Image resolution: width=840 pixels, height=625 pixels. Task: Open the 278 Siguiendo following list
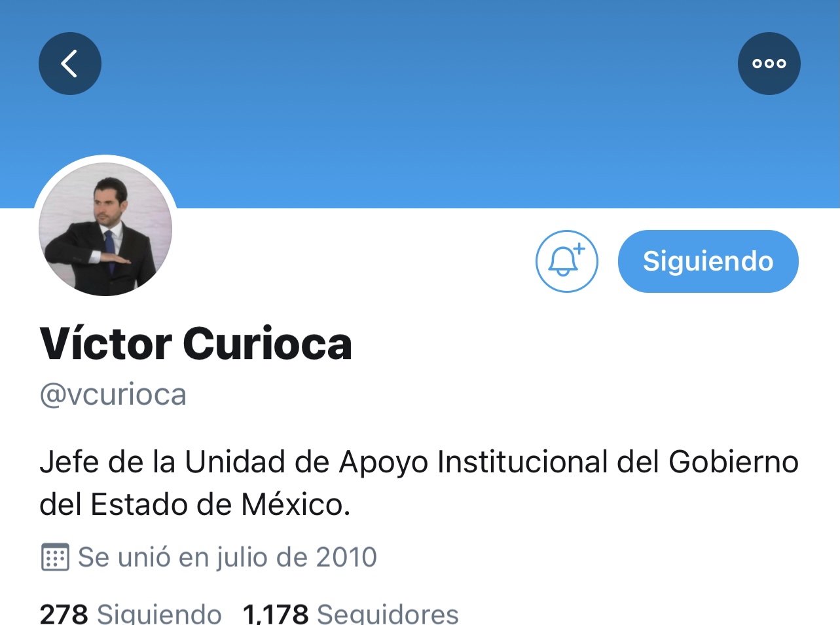pos(130,615)
